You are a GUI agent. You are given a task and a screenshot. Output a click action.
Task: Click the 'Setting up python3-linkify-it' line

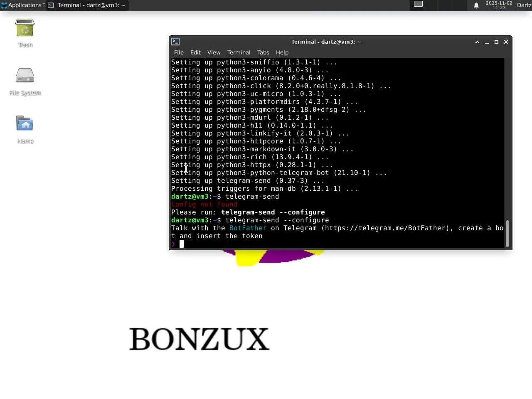tap(261, 133)
